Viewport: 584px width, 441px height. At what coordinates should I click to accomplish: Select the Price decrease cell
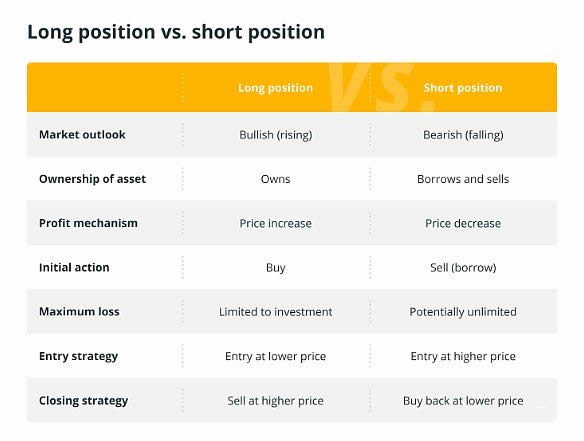click(x=463, y=223)
